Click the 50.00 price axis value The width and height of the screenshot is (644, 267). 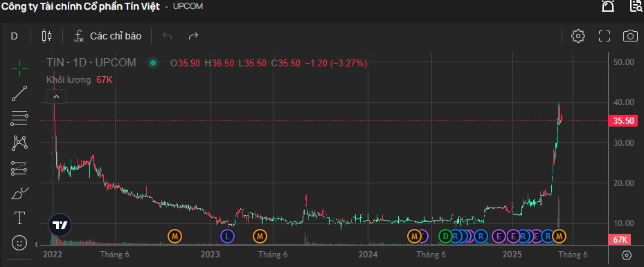[x=623, y=62]
